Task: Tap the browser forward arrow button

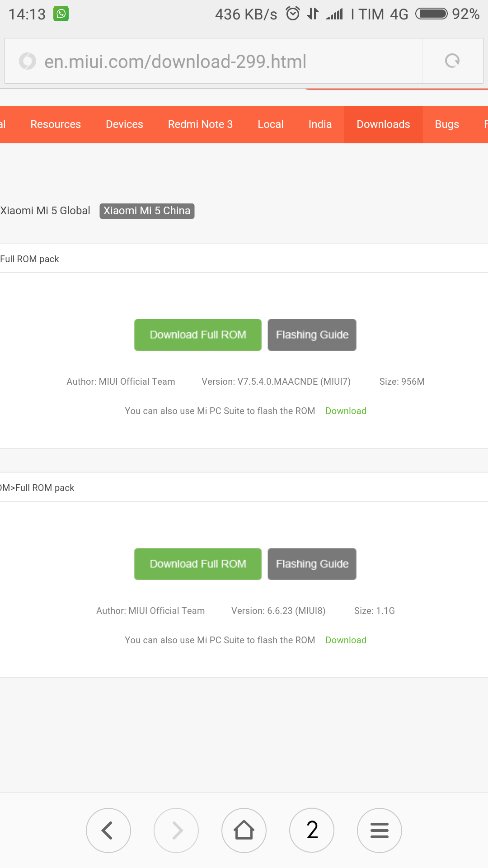Action: pos(176,830)
